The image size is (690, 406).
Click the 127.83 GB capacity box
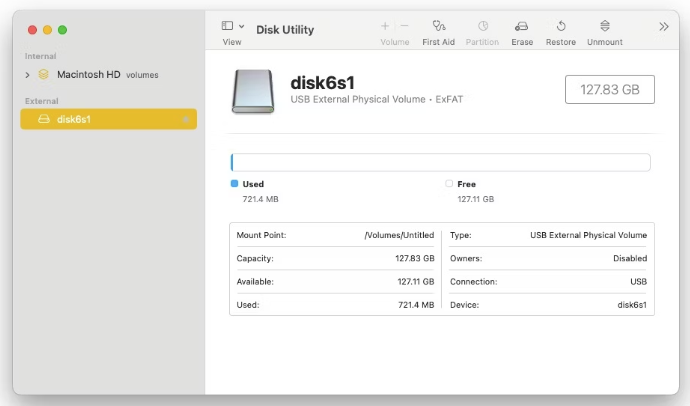pos(609,90)
